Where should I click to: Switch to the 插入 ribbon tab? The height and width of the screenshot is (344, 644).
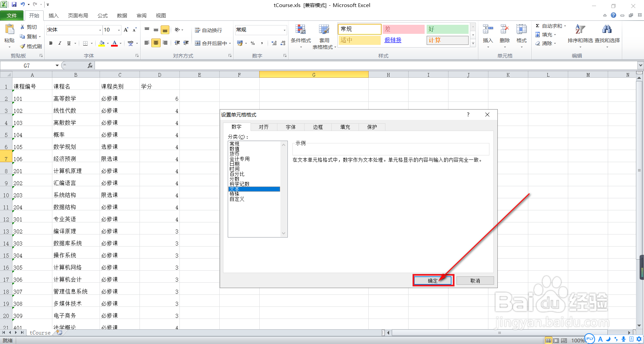(x=54, y=15)
